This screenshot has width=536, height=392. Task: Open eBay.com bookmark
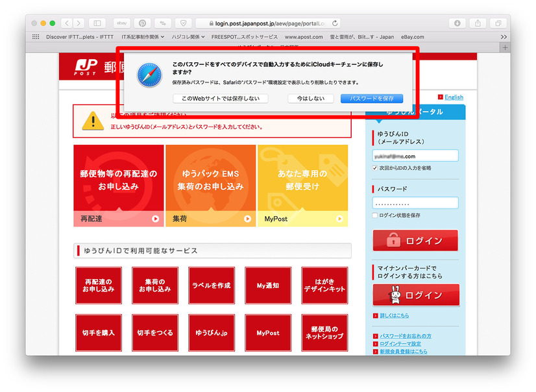412,37
